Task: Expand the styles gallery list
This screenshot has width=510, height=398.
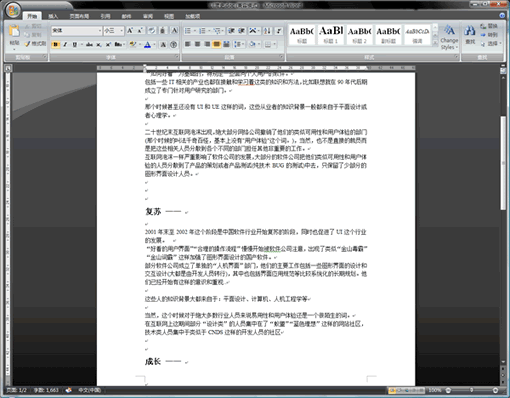Action: click(435, 43)
